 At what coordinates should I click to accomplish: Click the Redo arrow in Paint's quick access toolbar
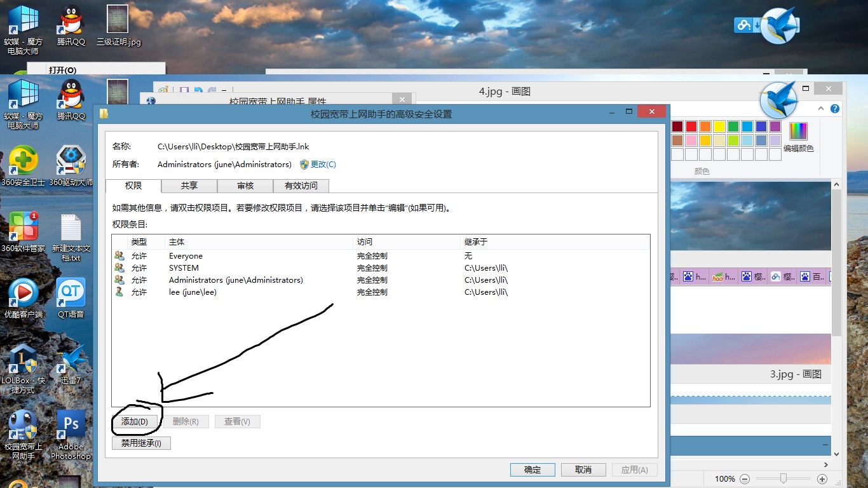(x=212, y=91)
